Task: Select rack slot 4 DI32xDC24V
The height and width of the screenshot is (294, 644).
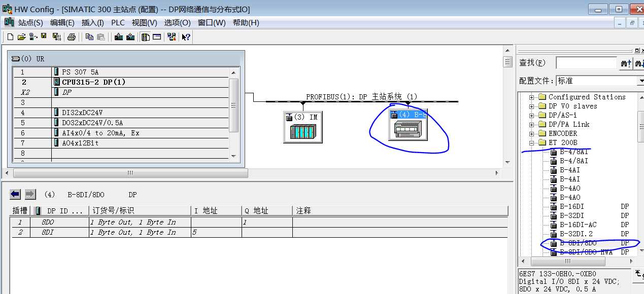Action: (x=121, y=113)
